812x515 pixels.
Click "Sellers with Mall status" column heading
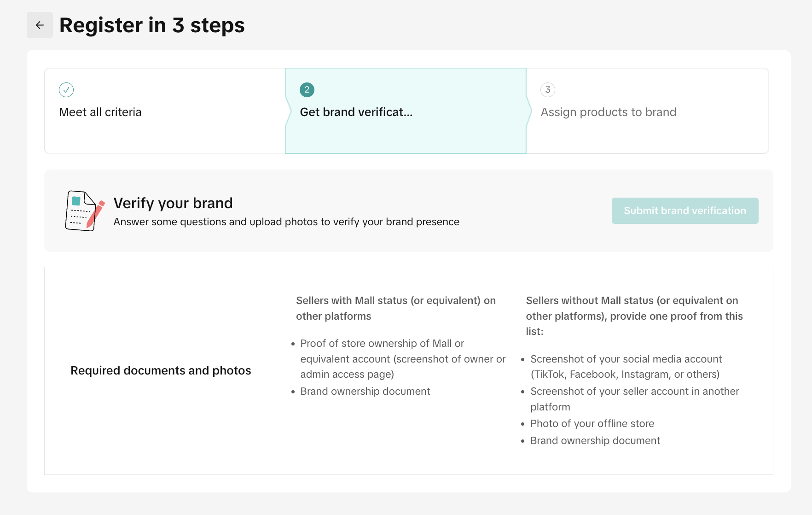tap(395, 308)
